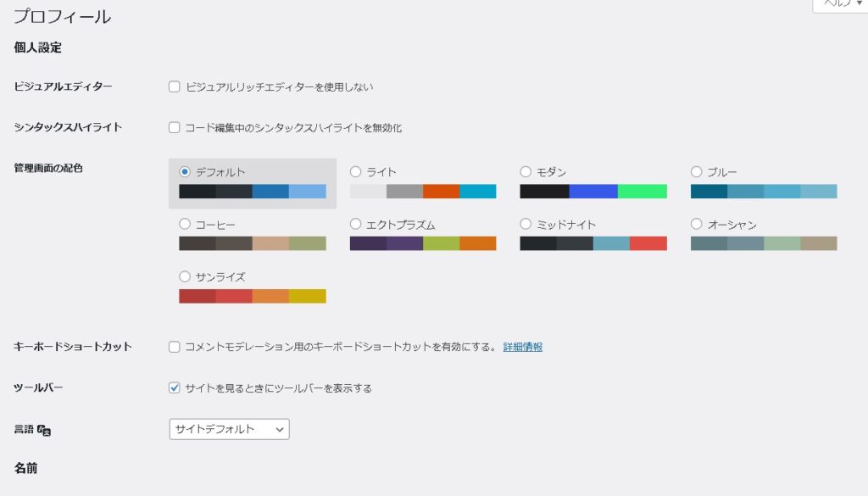This screenshot has width=868, height=496.
Task: Select the ミッドナイト color scheme radio
Action: [x=526, y=225]
